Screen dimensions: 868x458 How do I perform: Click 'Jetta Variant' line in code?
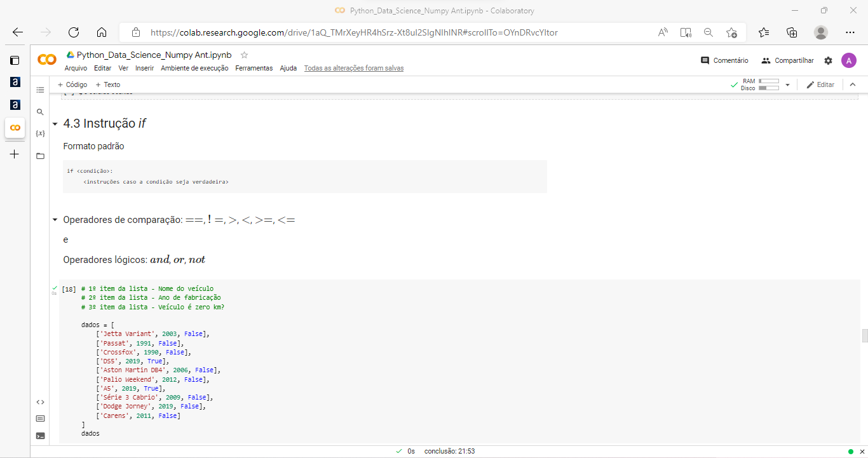(153, 333)
